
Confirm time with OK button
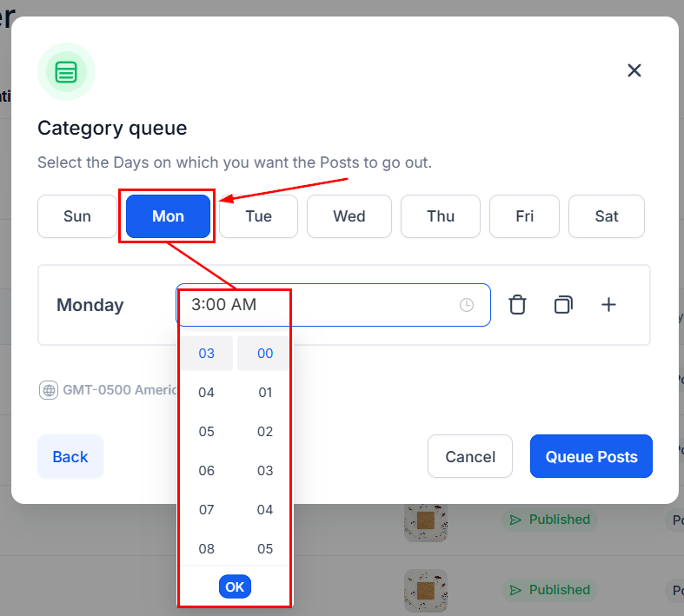(x=235, y=586)
